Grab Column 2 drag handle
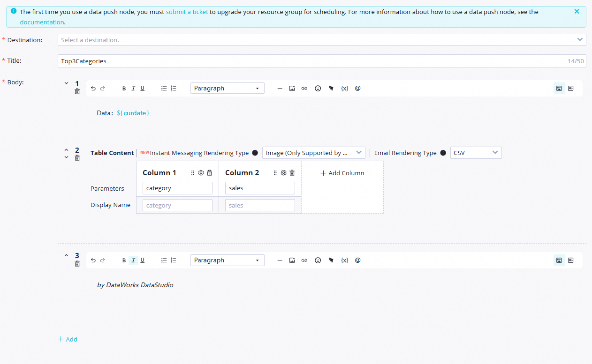 pyautogui.click(x=275, y=173)
